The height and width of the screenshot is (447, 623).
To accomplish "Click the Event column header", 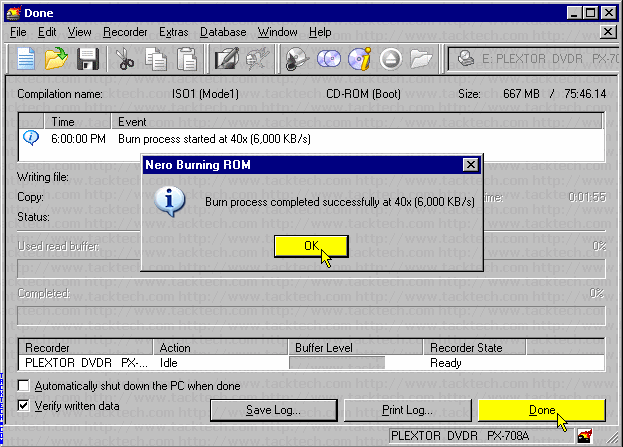I will point(356,122).
